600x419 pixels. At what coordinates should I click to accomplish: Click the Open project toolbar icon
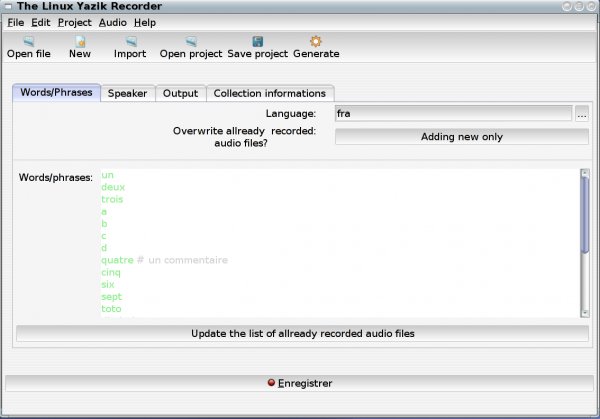[191, 41]
